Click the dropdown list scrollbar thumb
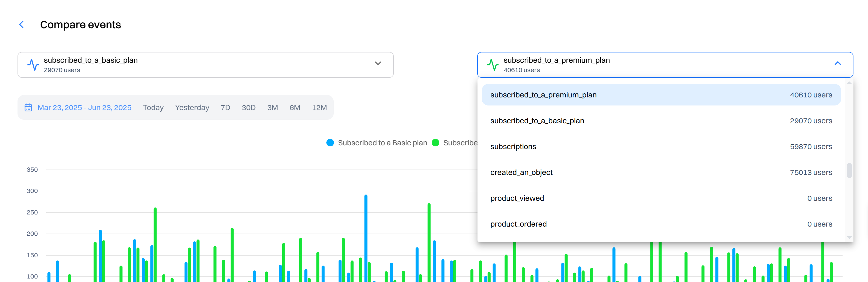 tap(849, 171)
